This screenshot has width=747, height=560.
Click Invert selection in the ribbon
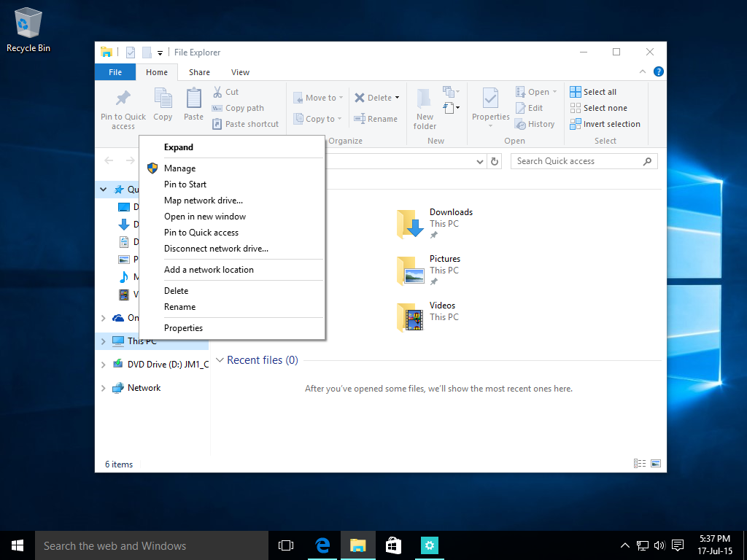click(605, 124)
